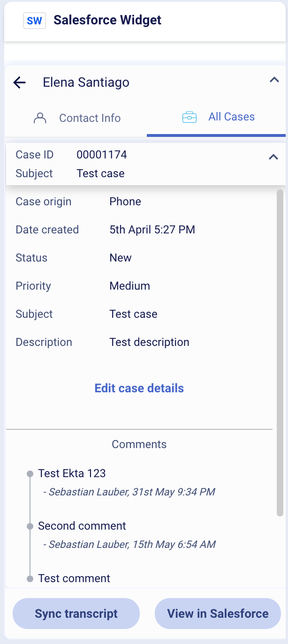Collapse the Elena Santiago panel chevron

274,80
